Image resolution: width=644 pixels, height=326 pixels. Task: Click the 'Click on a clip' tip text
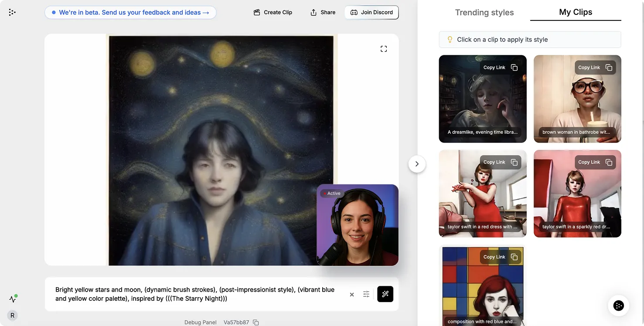502,40
